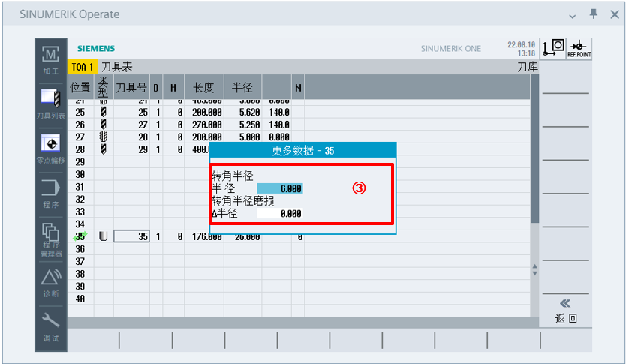Click the Δ半径 wear input field
Viewport: 626px width, 364px height.
pos(280,214)
